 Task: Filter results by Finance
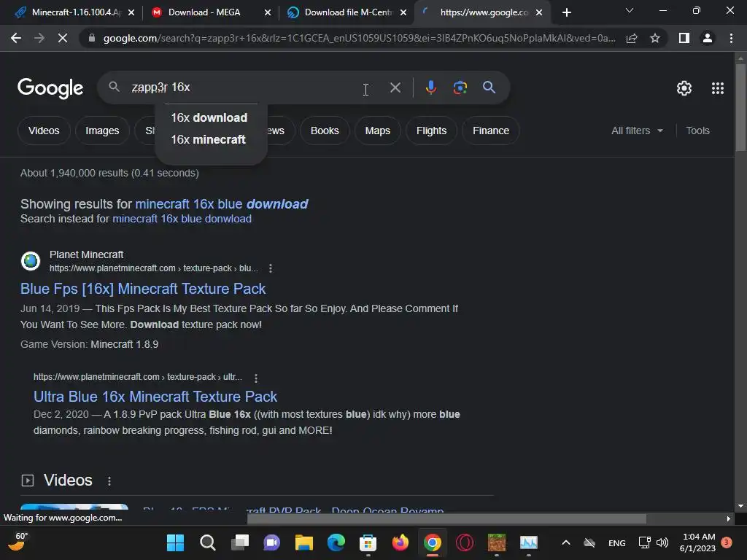click(x=491, y=131)
